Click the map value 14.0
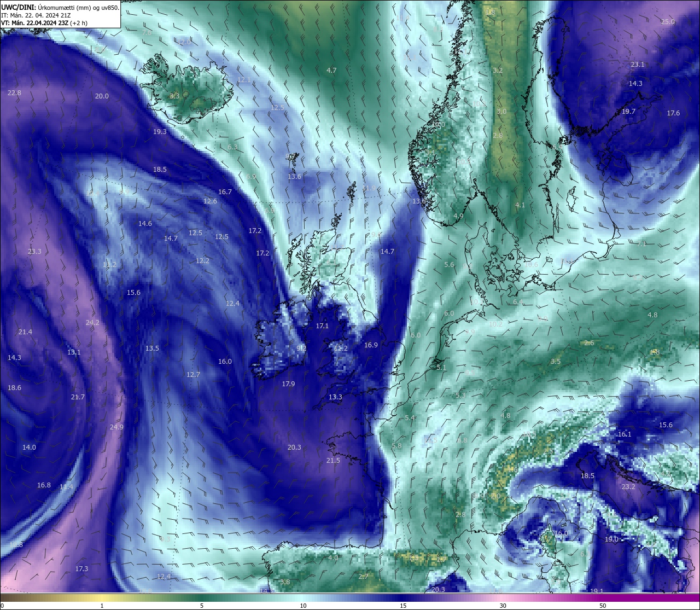The image size is (700, 610). point(29,448)
